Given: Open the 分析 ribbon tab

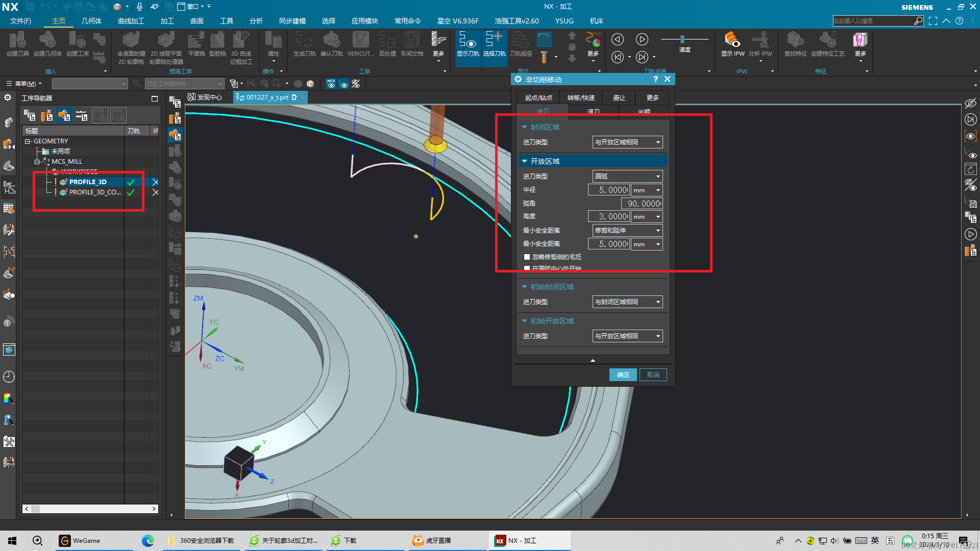Looking at the screenshot, I should pos(256,21).
